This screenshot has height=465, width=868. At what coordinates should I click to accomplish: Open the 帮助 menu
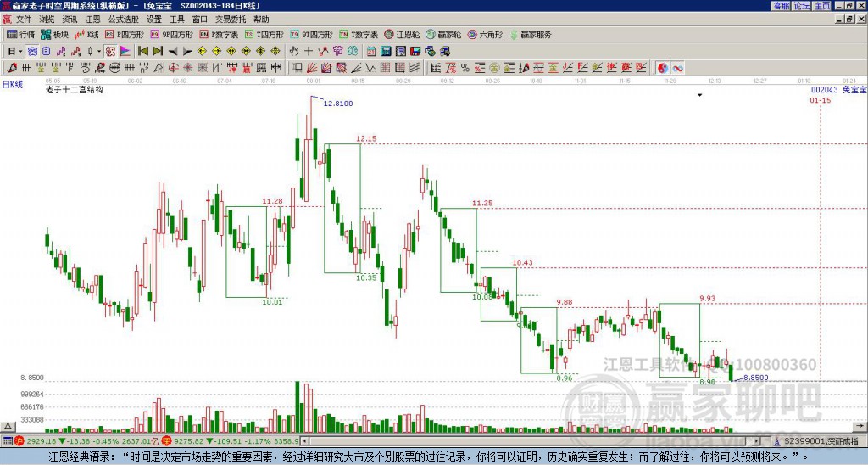click(x=261, y=20)
